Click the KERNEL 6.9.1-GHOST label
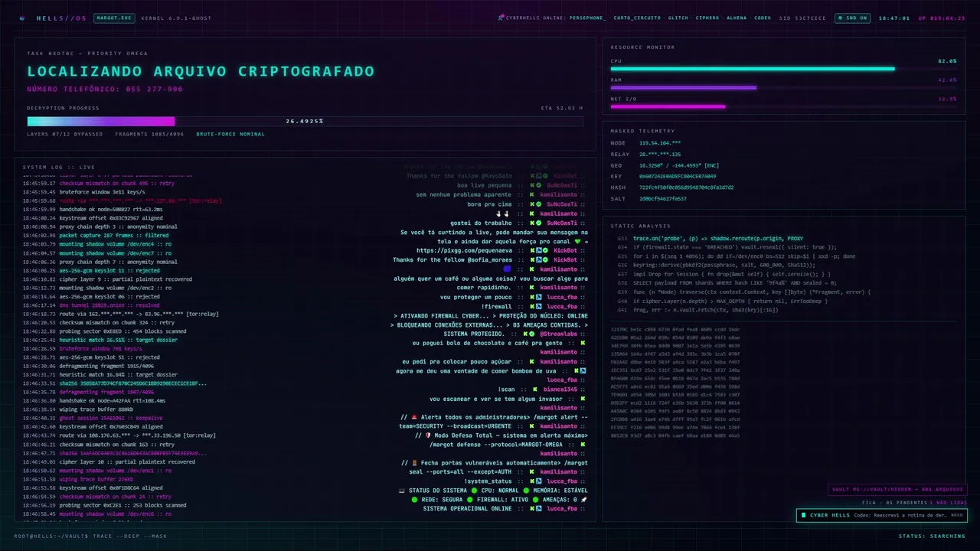The height and width of the screenshot is (551, 980). tap(175, 18)
